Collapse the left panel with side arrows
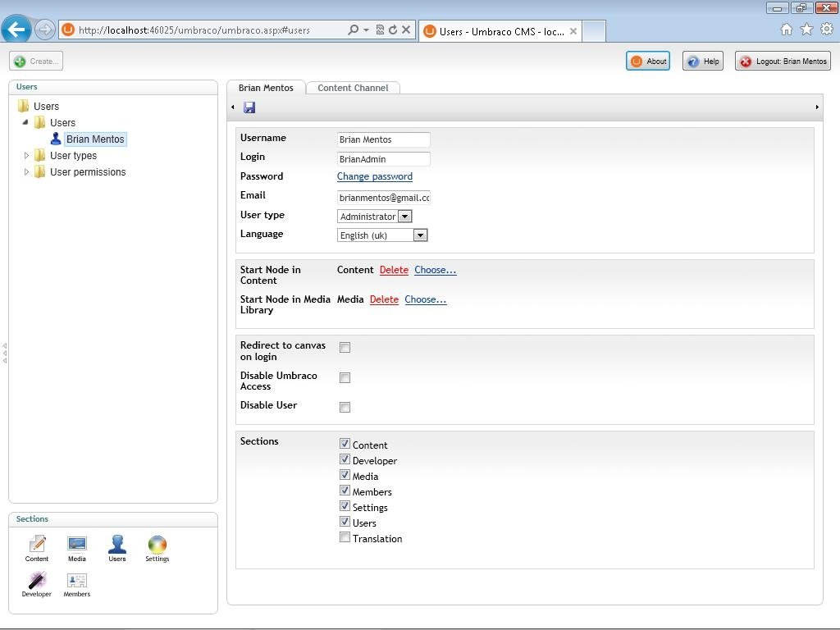The width and height of the screenshot is (840, 630). tap(5, 354)
